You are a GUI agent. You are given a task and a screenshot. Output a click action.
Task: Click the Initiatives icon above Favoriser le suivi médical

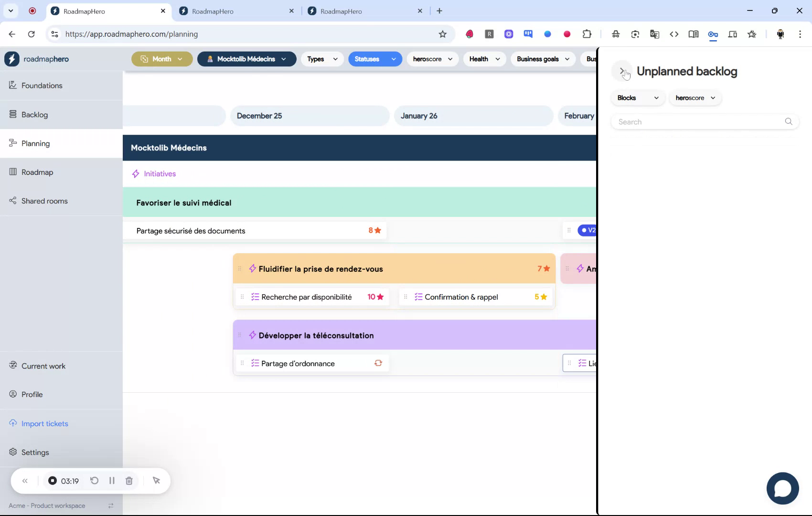pos(136,173)
